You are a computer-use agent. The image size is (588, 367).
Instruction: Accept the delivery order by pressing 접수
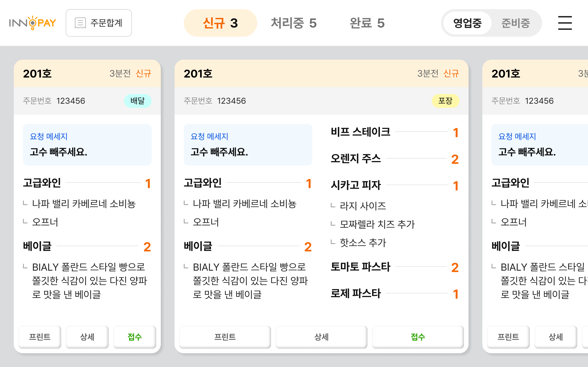coord(134,337)
